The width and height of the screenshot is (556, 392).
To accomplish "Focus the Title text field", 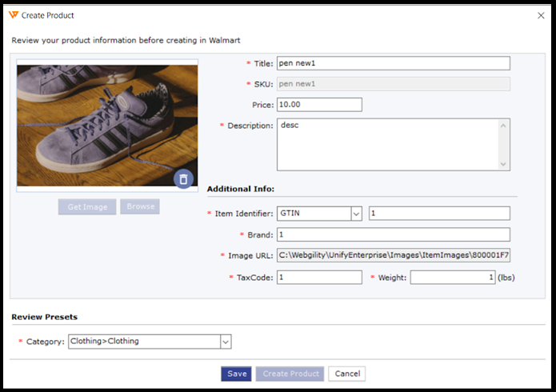I will [x=393, y=63].
